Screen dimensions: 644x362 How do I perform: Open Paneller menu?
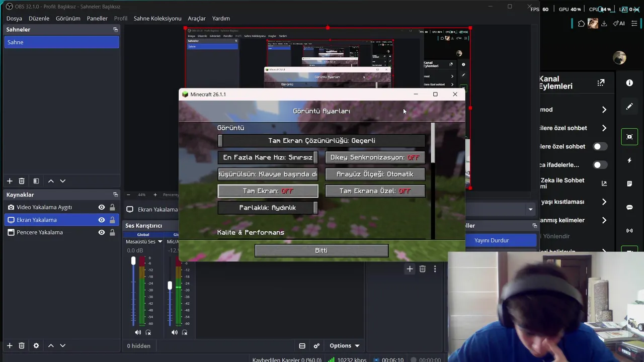click(x=97, y=18)
